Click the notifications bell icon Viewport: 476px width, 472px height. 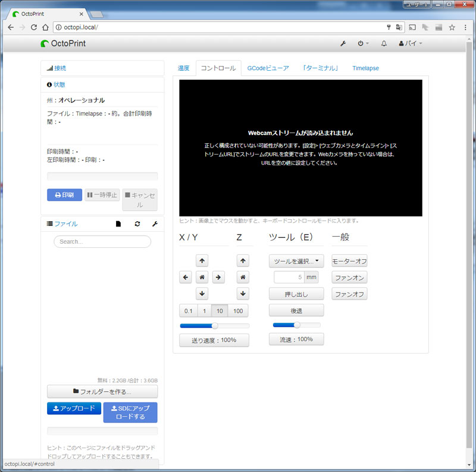pos(384,43)
